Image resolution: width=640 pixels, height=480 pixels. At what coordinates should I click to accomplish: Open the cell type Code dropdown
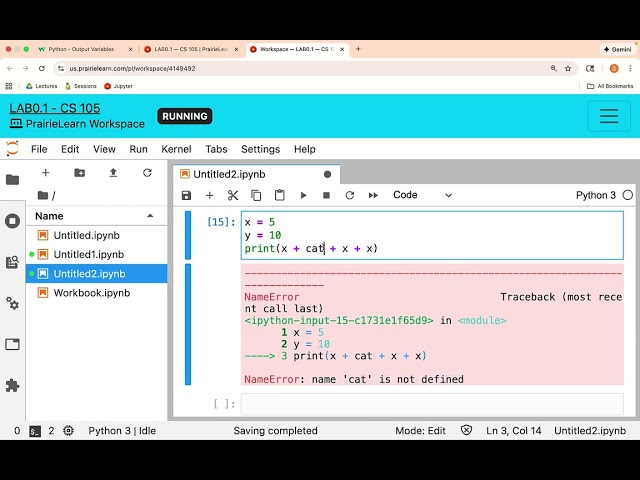[422, 195]
